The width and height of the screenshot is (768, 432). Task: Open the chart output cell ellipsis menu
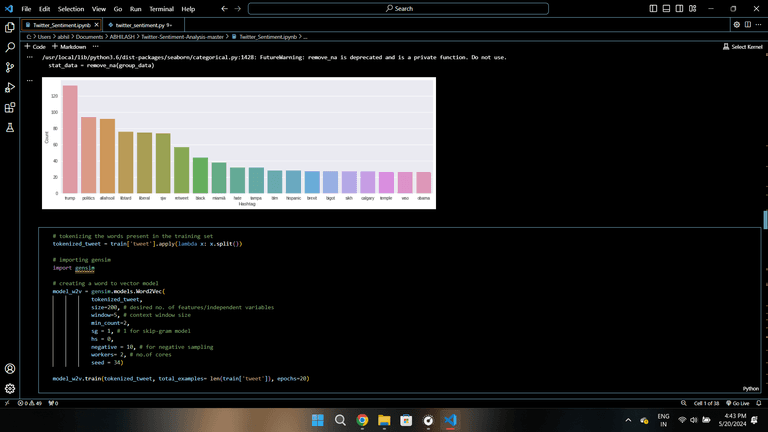coord(30,80)
